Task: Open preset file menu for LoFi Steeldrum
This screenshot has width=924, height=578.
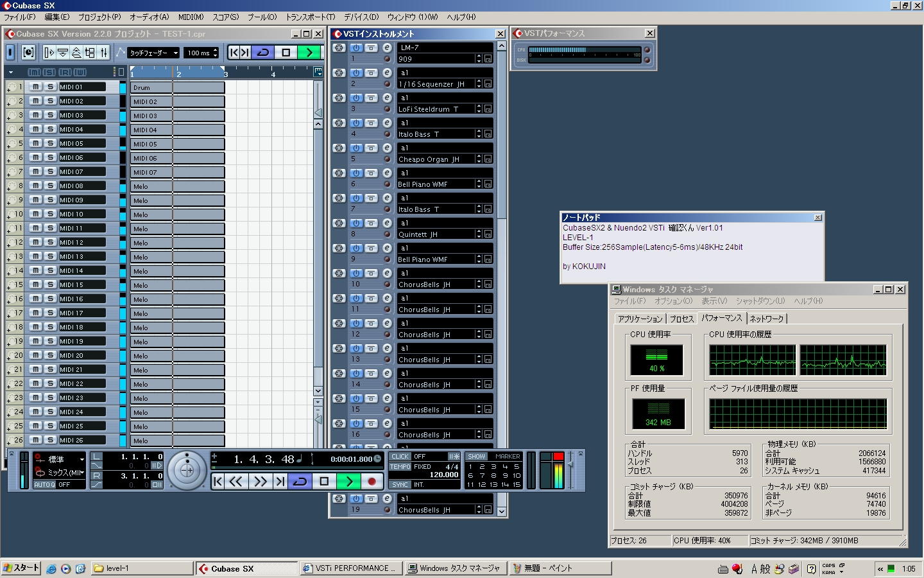Action: tap(488, 109)
